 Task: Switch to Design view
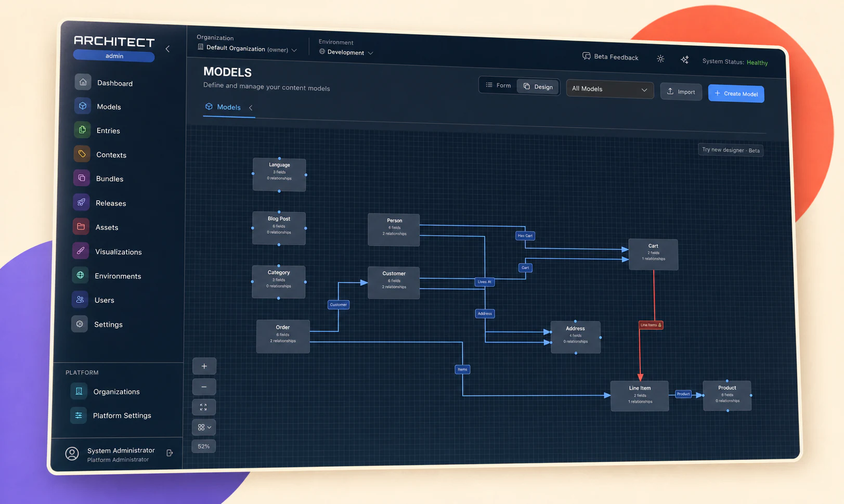(538, 86)
